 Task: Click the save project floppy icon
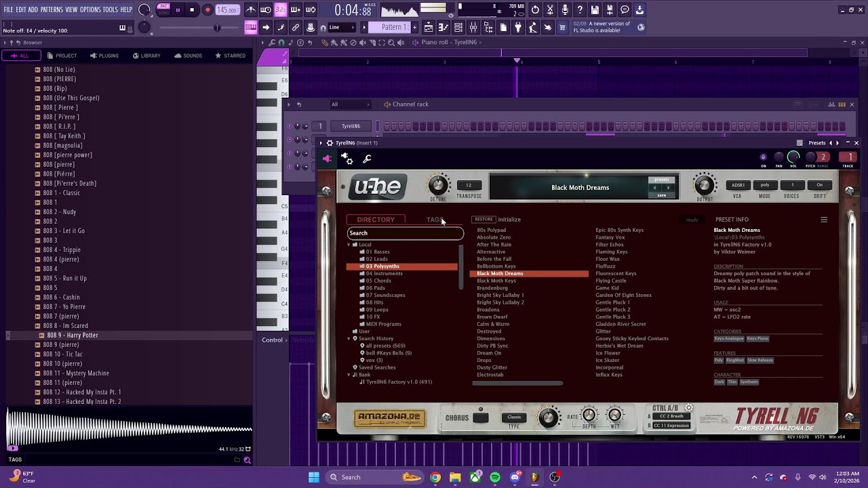coord(595,10)
